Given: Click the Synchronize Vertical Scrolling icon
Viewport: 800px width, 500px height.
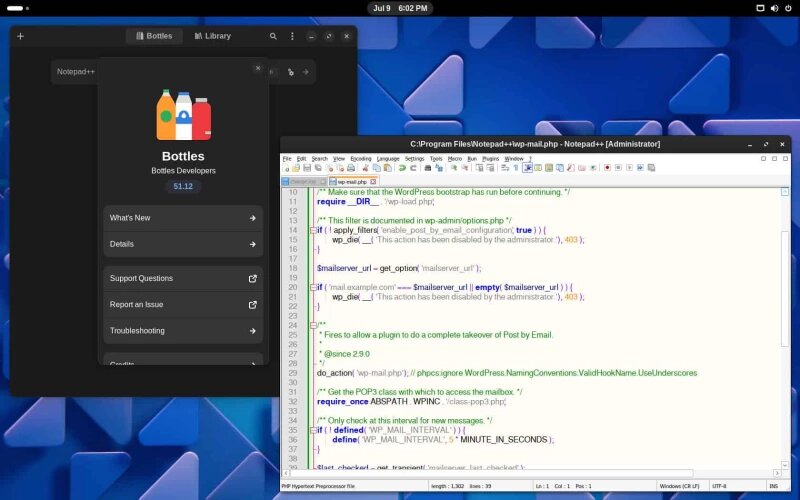Looking at the screenshot, I should (x=479, y=167).
